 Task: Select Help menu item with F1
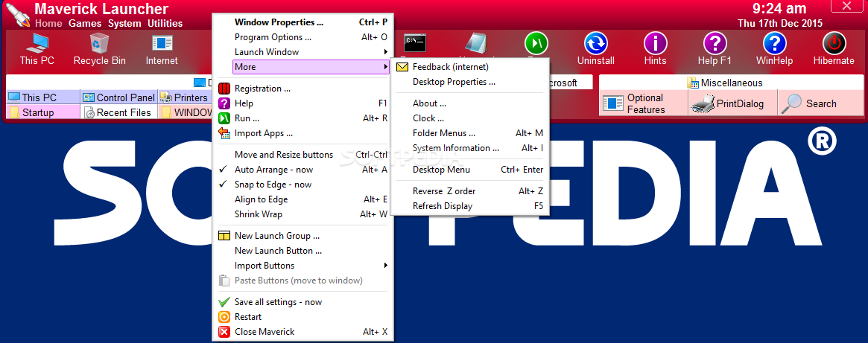[x=302, y=103]
